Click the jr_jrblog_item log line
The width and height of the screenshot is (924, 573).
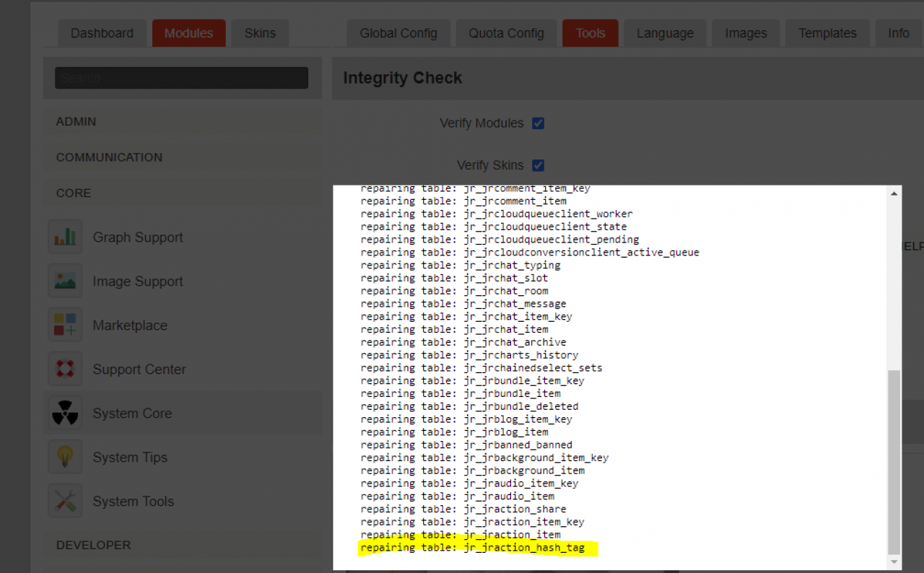[x=454, y=432]
